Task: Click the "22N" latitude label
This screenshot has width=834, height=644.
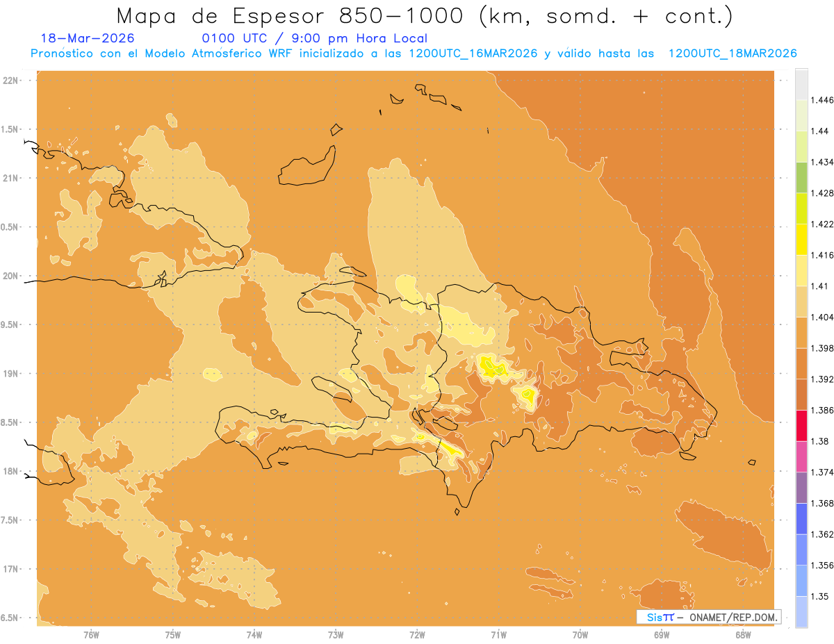Action: tap(11, 81)
